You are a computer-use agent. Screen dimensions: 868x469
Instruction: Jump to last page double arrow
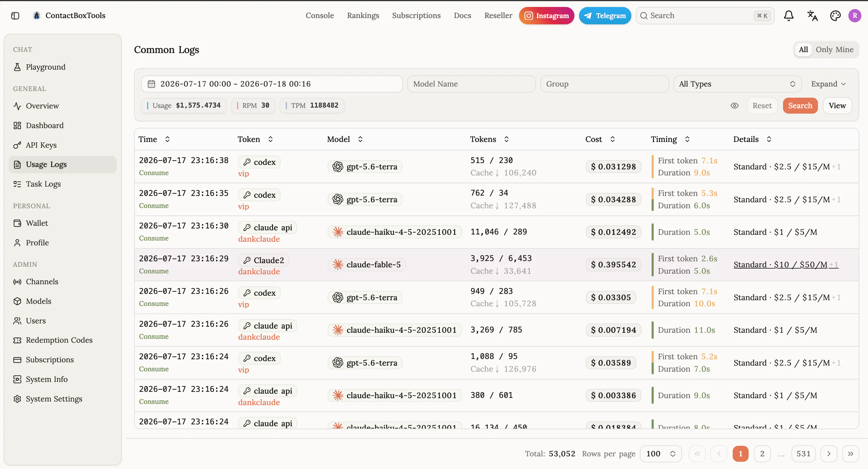851,454
